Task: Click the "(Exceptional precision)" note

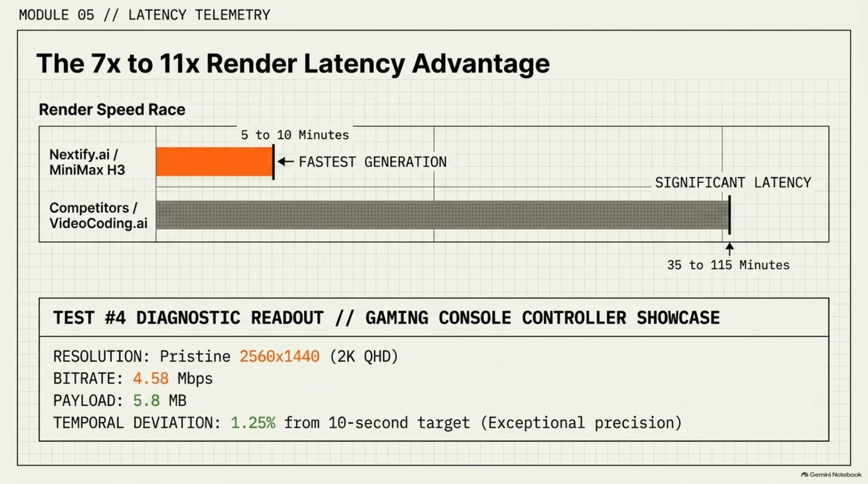Action: tap(581, 423)
